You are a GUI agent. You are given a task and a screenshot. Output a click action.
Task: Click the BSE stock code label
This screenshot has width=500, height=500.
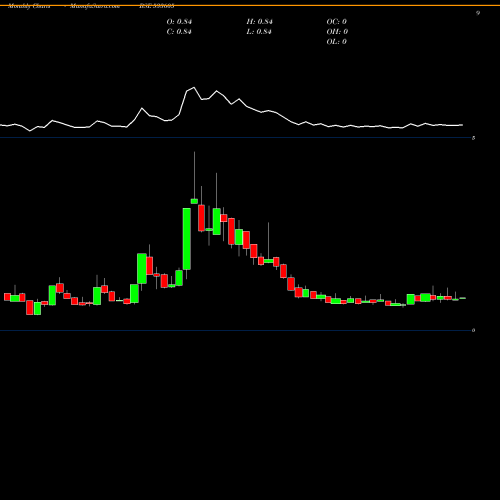(x=157, y=6)
